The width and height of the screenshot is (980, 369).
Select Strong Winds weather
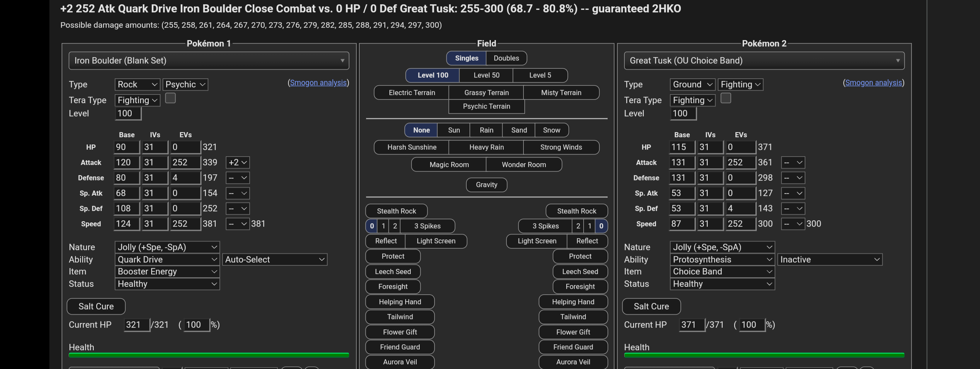click(561, 147)
